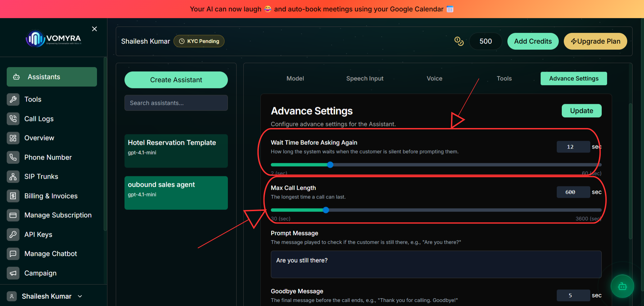Click the credits coins icon
Screen dimensions: 644x306
pos(459,41)
